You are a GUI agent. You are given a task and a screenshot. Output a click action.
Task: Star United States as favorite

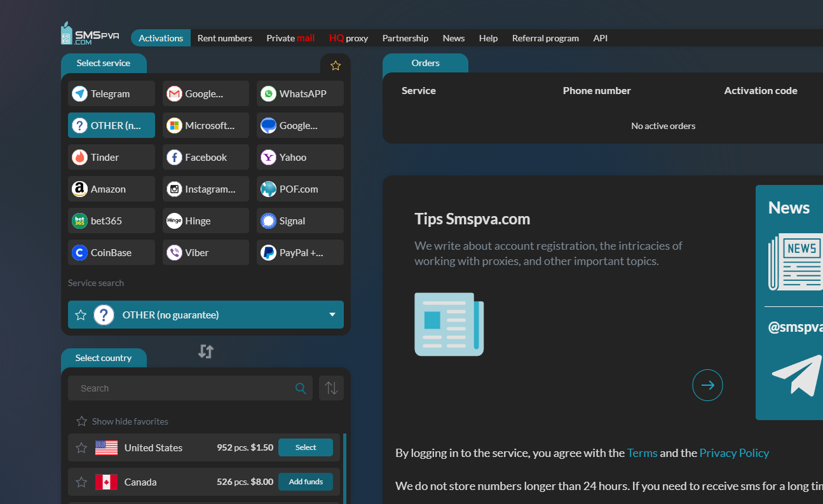[x=81, y=447]
